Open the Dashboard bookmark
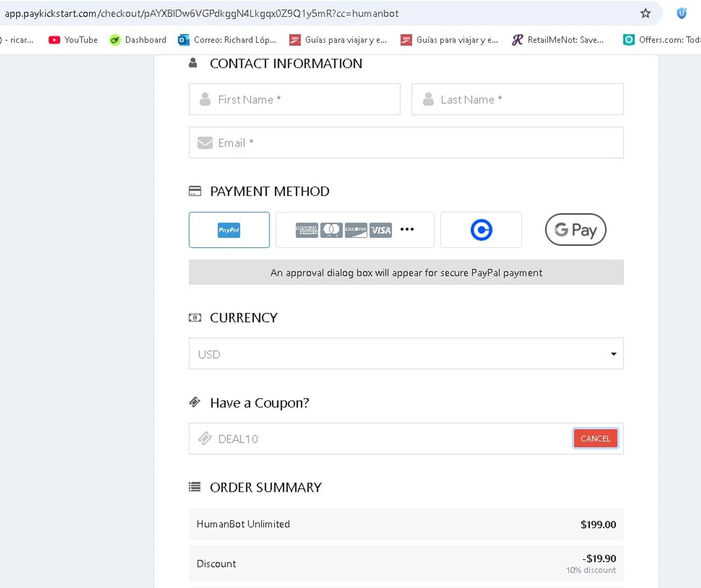This screenshot has height=588, width=701. coord(138,40)
